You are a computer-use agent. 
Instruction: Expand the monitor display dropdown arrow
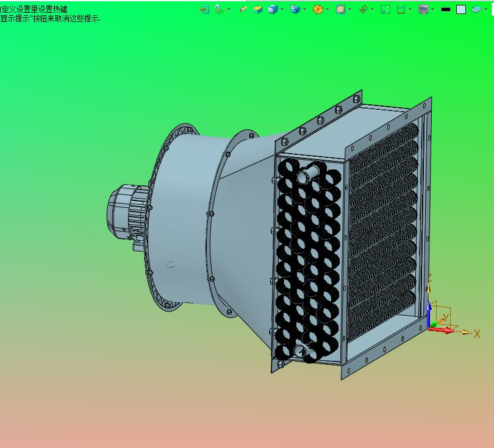click(x=432, y=10)
